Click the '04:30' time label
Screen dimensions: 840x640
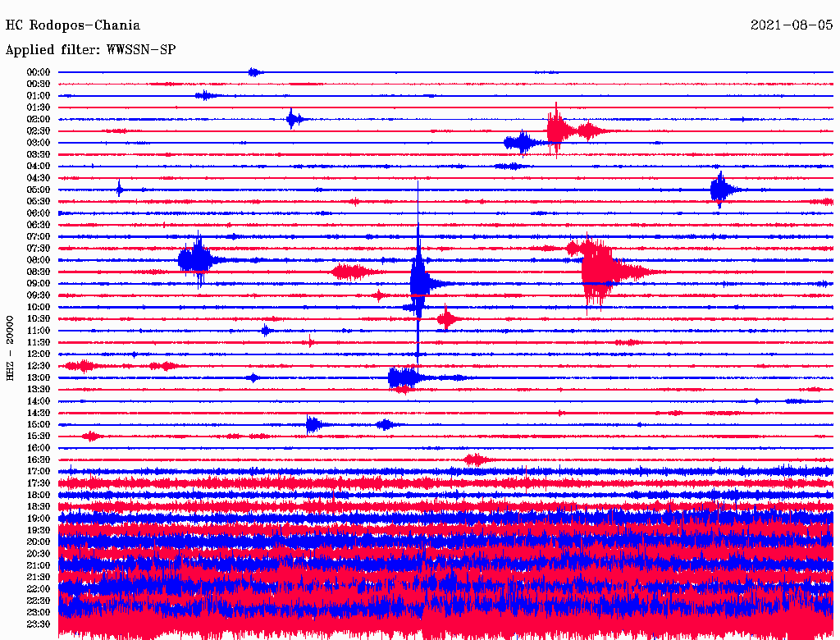click(x=39, y=178)
